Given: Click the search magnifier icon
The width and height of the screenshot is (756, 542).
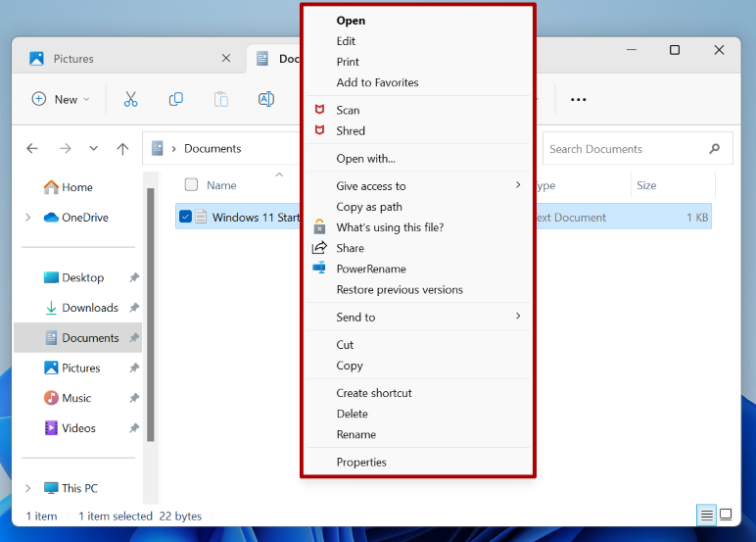Looking at the screenshot, I should (715, 149).
